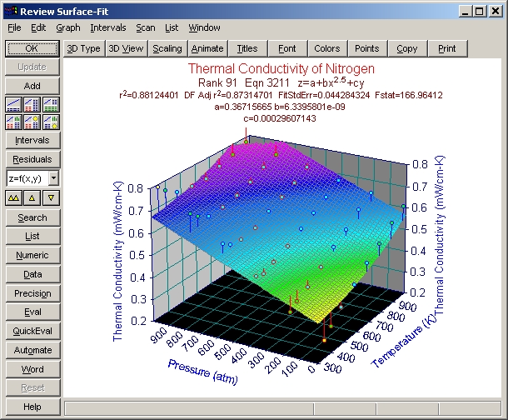Open the Scan menu
The image size is (508, 420).
coord(146,27)
